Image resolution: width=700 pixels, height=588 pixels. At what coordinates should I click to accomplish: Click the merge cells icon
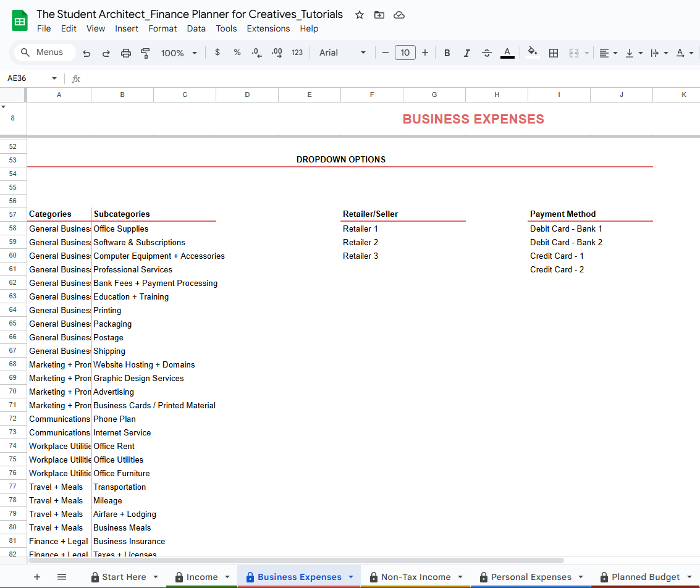click(x=574, y=53)
